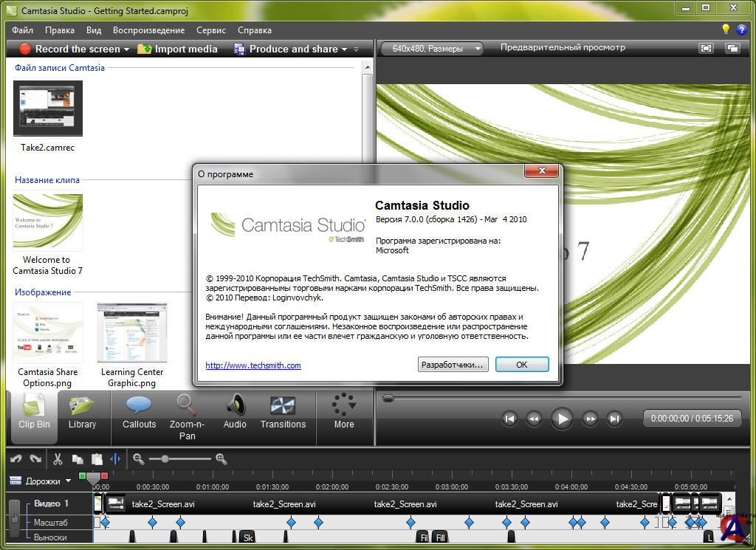Expand the Дорожки tracks dropdown
This screenshot has height=550, width=756.
[69, 481]
